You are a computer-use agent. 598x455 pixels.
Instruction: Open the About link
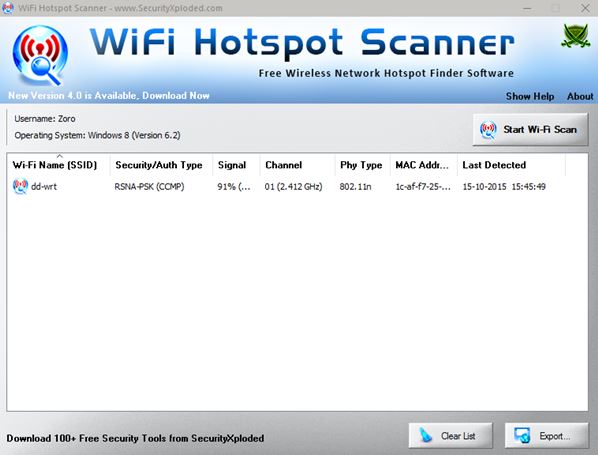580,96
